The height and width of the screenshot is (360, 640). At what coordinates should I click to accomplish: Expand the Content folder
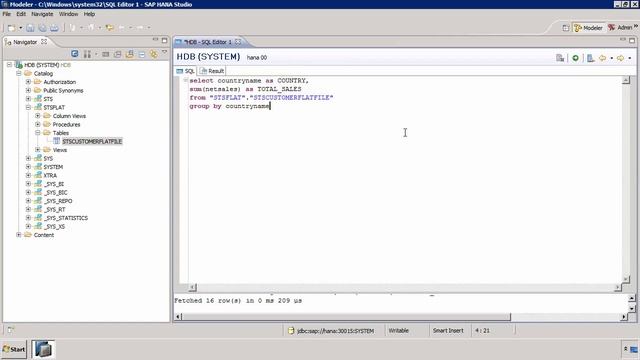tap(19, 235)
